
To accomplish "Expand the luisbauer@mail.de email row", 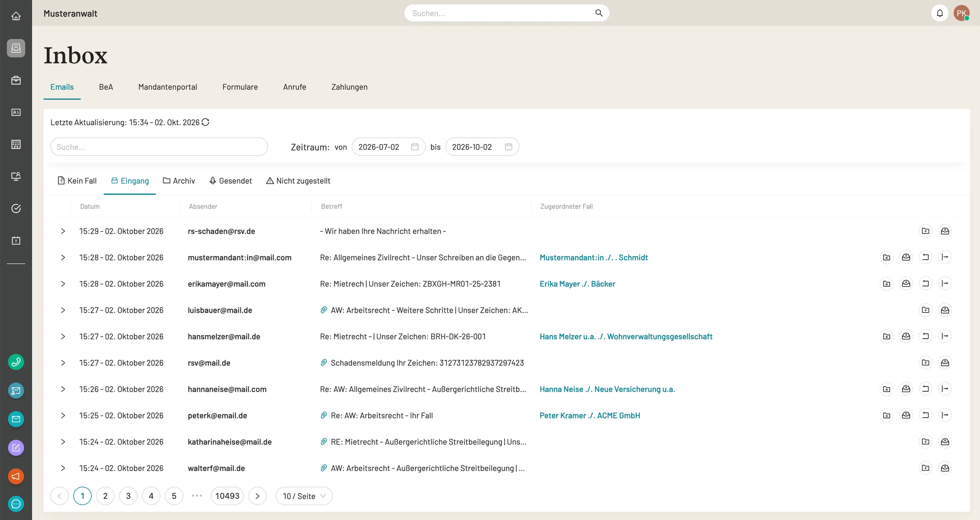I will click(x=63, y=310).
